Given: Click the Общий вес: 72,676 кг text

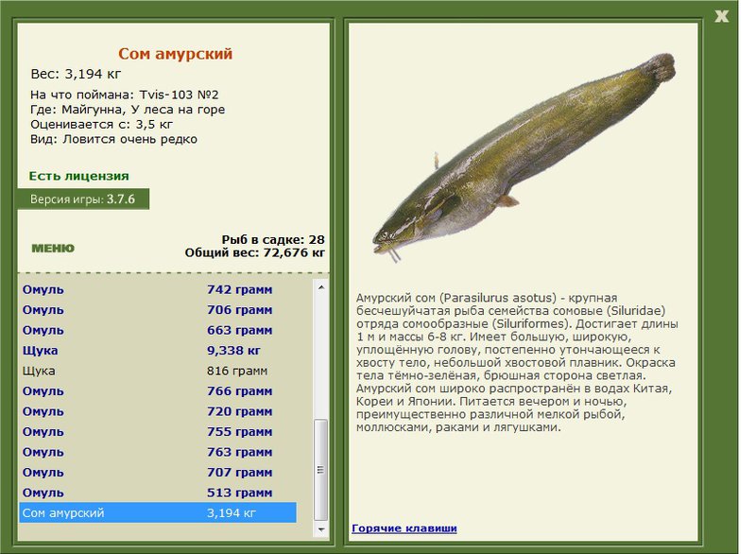Looking at the screenshot, I should [254, 252].
